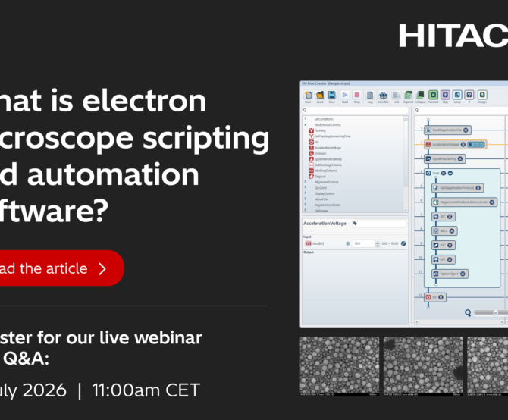Click the Vacc[kV] value input box
Image resolution: width=508 pixels, height=420 pixels.
click(363, 243)
